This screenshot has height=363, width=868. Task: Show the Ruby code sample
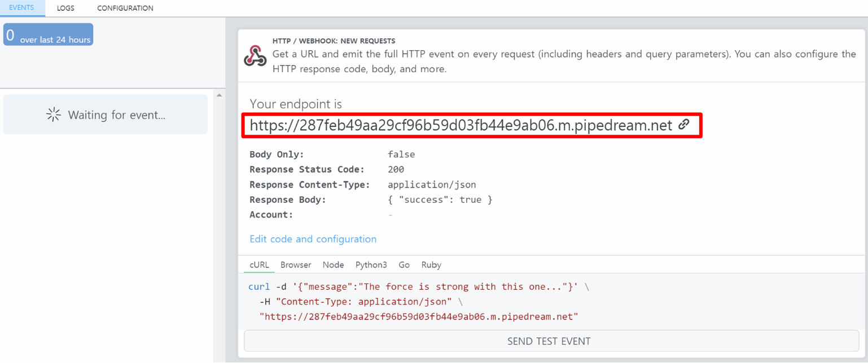coord(431,265)
